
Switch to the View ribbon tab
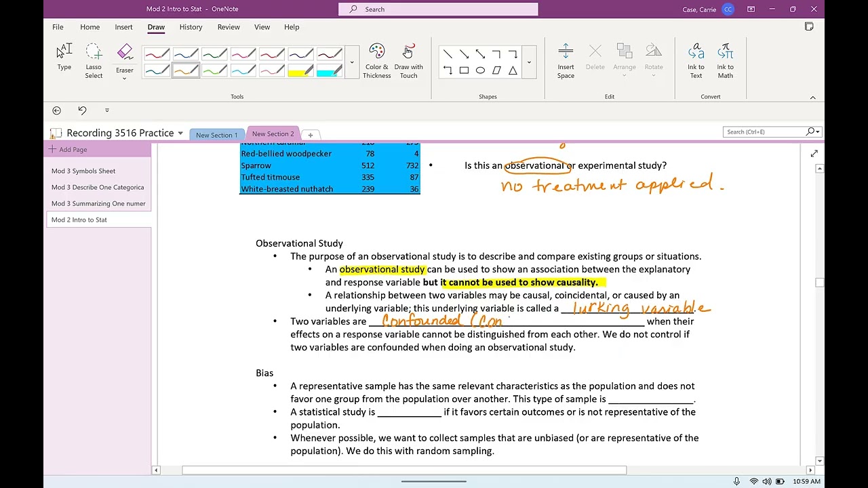pos(262,27)
